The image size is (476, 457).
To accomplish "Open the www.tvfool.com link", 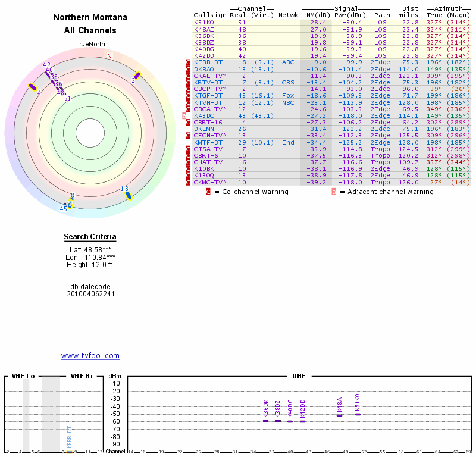I will (x=90, y=356).
